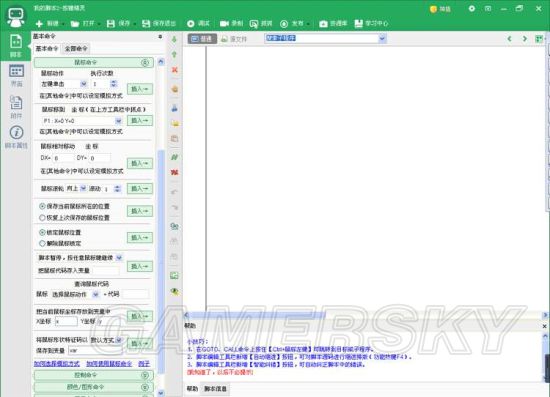Viewport: 550px width, 397px height.
Task: Insert the 鼠标滚轮 scroll command
Action: pyautogui.click(x=140, y=189)
